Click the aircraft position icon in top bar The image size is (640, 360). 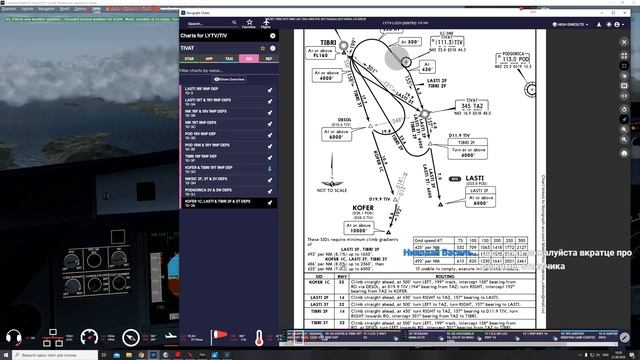click(x=599, y=24)
